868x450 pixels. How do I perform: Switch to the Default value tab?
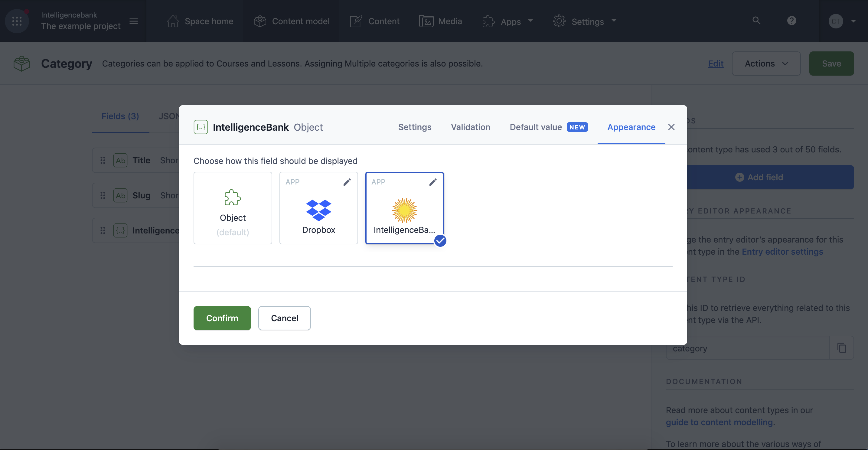(535, 127)
